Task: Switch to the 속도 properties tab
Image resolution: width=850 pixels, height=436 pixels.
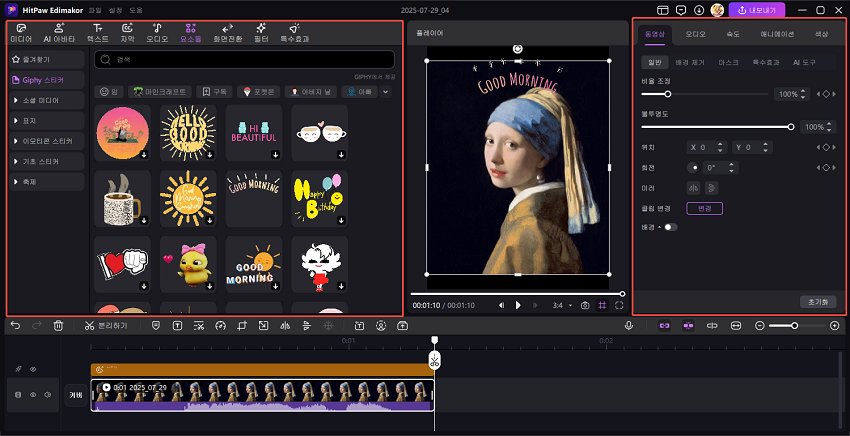Action: (x=733, y=34)
